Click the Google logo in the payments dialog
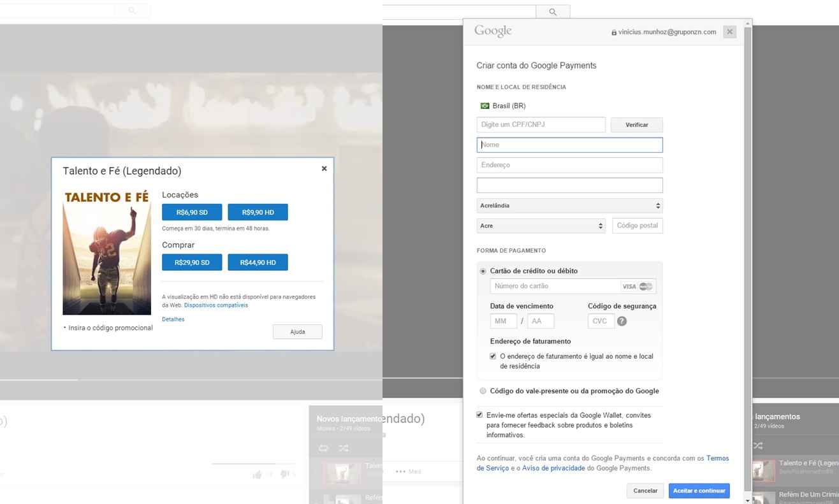Screen dimensions: 839x504 tap(493, 31)
